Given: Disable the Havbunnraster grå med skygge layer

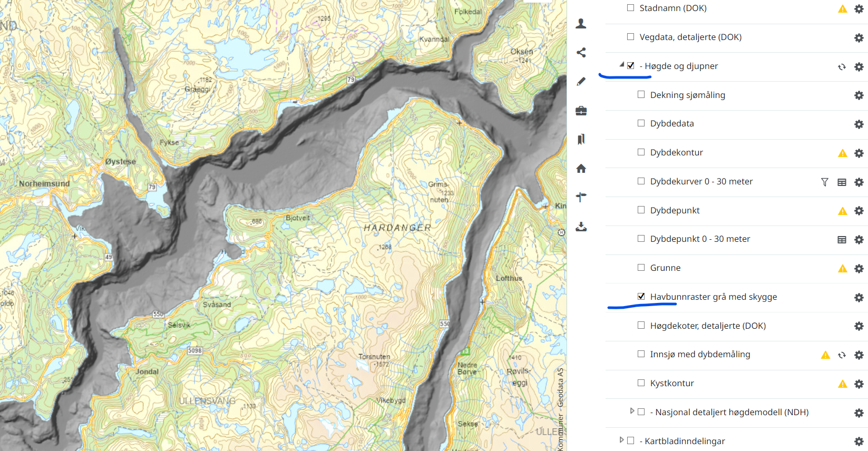Looking at the screenshot, I should pyautogui.click(x=641, y=297).
